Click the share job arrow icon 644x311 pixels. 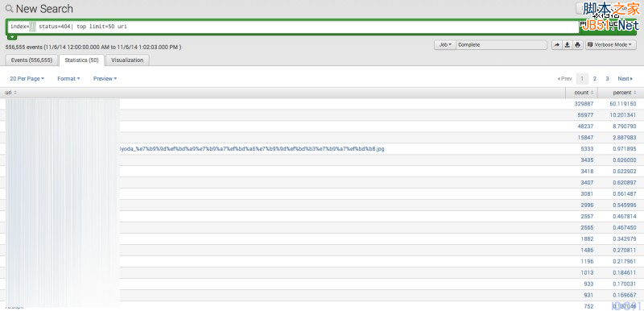556,45
